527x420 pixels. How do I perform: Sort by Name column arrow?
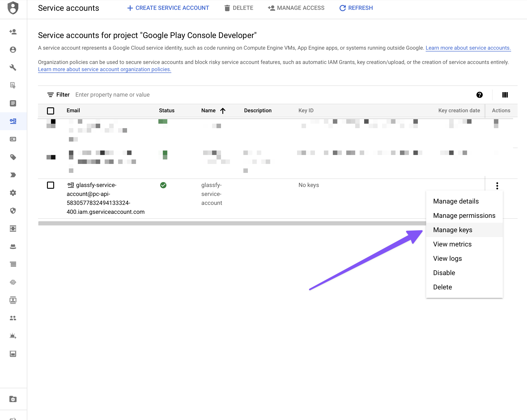click(x=223, y=111)
